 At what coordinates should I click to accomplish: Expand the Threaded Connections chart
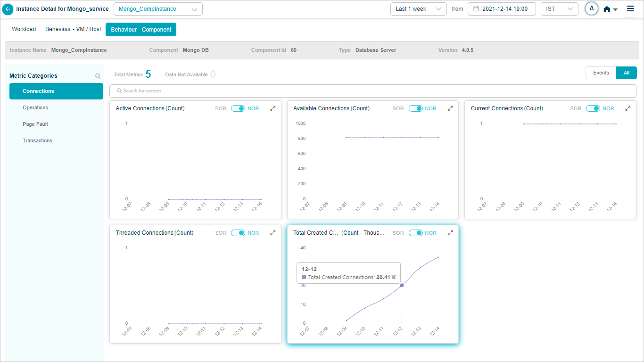(x=272, y=233)
